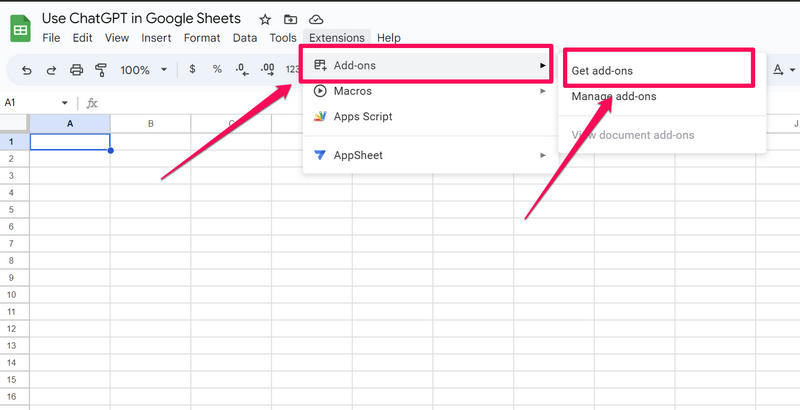
Task: Select row 16 header
Action: point(14,397)
